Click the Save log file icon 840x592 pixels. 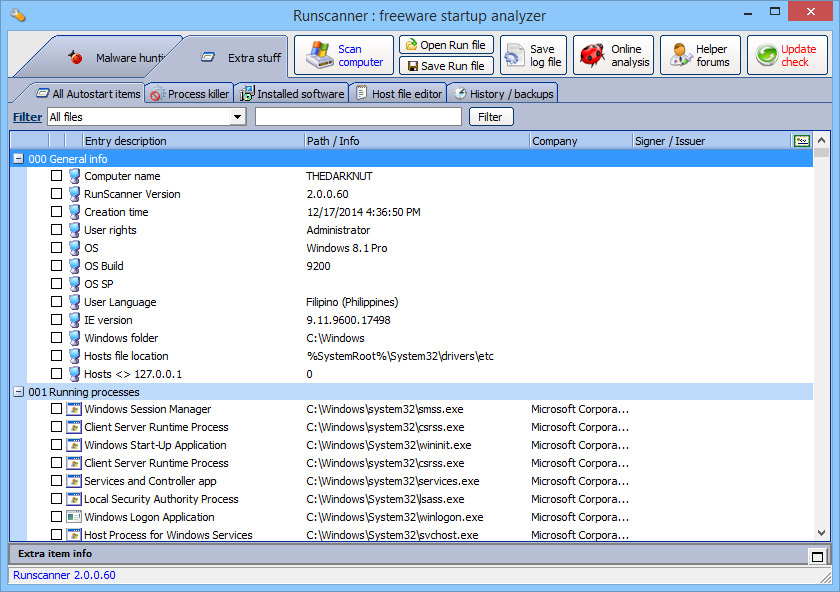[513, 54]
